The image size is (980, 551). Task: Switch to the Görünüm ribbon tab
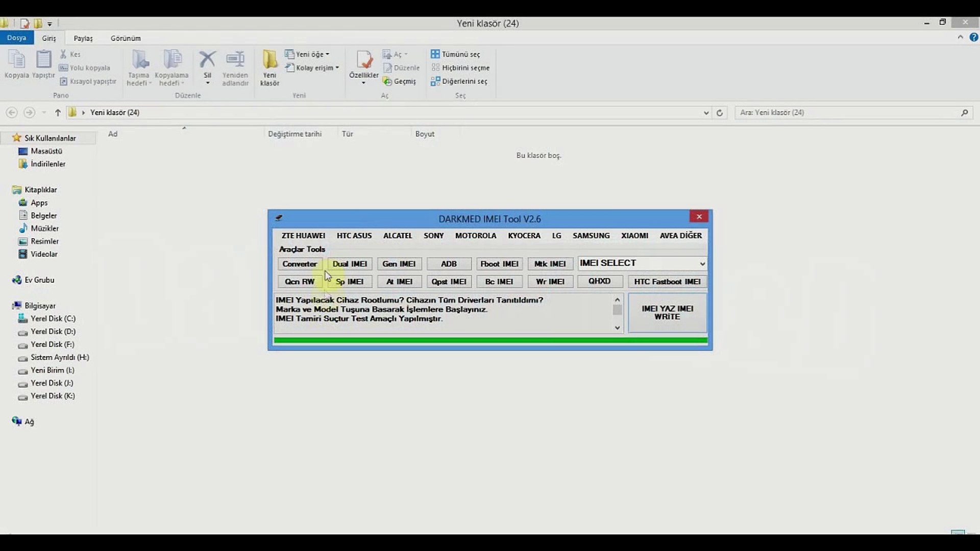126,38
